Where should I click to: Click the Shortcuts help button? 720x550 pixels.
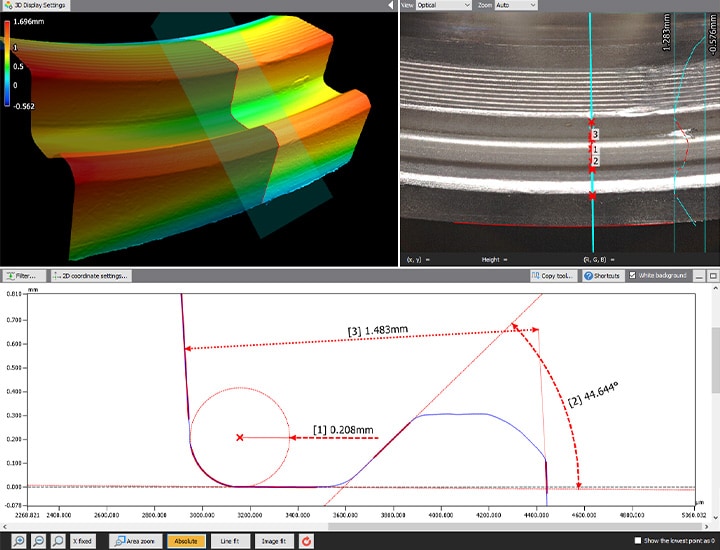[x=603, y=275]
